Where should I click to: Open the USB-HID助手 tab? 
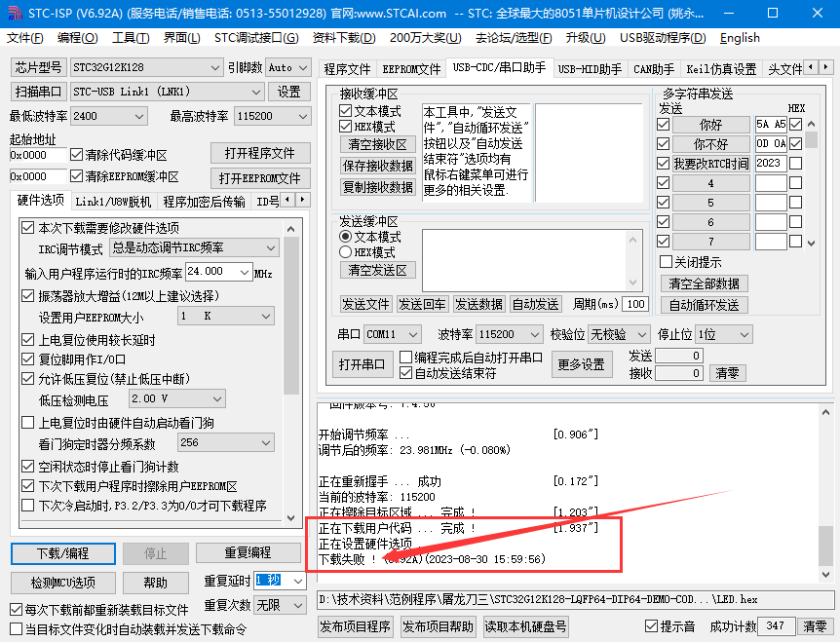pyautogui.click(x=590, y=69)
